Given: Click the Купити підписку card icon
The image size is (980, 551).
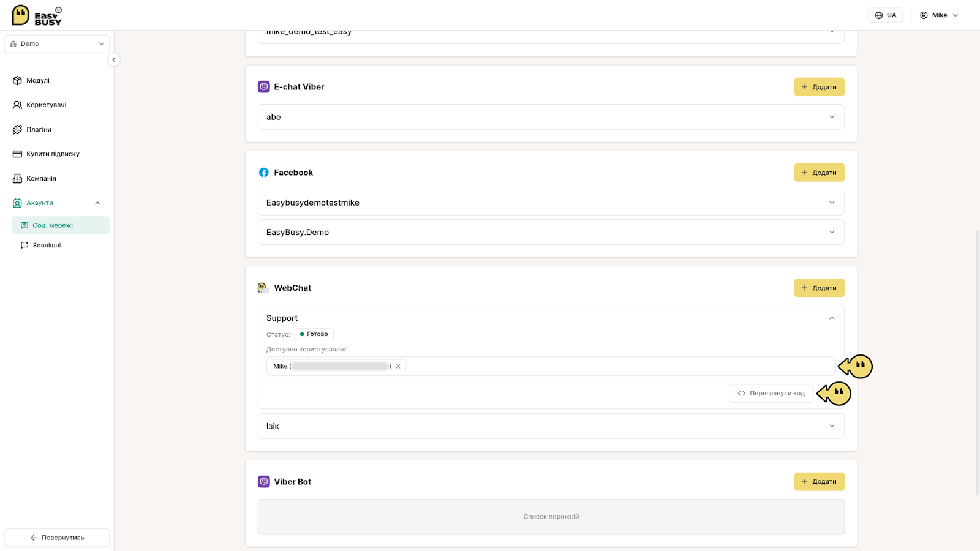Looking at the screenshot, I should tap(17, 154).
